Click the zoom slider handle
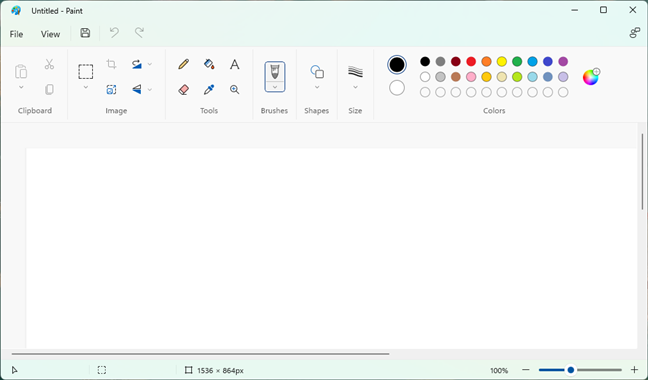 pyautogui.click(x=571, y=370)
